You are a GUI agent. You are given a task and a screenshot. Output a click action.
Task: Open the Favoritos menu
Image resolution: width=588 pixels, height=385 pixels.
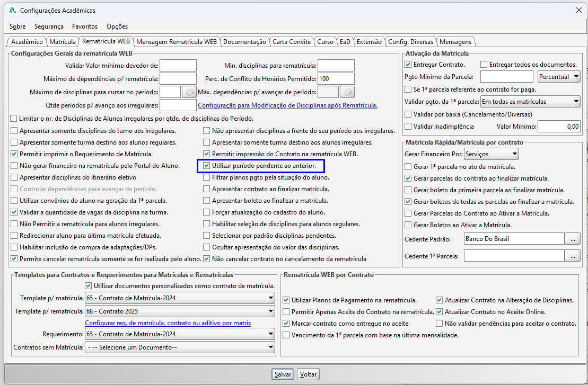85,26
